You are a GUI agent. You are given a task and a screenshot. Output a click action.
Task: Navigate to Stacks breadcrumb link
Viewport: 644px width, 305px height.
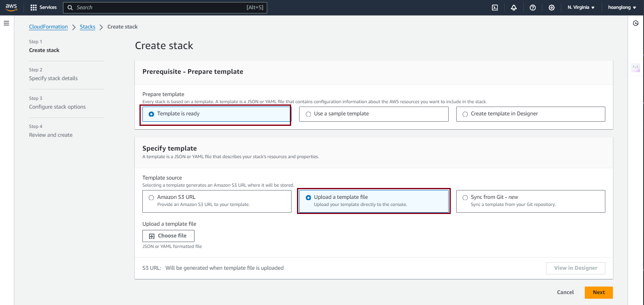[x=87, y=27]
